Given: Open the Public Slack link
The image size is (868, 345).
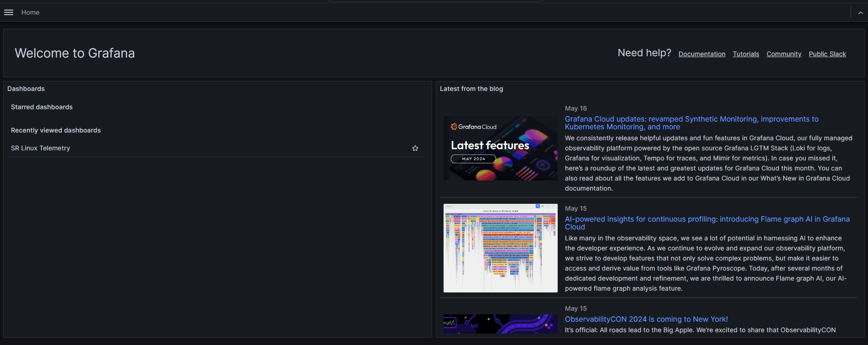Looking at the screenshot, I should (827, 54).
